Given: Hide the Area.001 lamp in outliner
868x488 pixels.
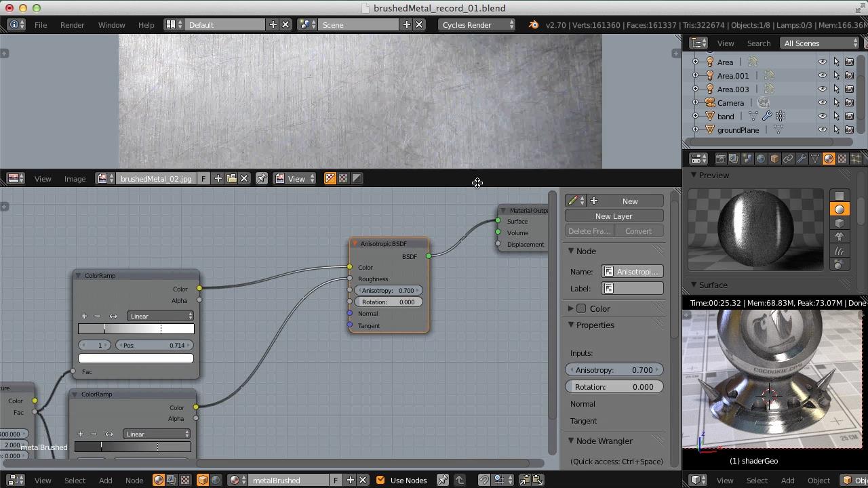Looking at the screenshot, I should tap(822, 75).
